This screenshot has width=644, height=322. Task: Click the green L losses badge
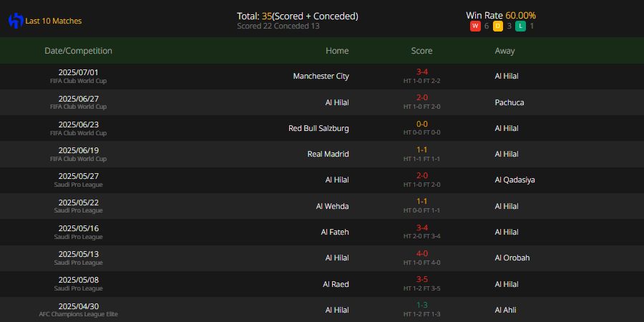tap(520, 26)
